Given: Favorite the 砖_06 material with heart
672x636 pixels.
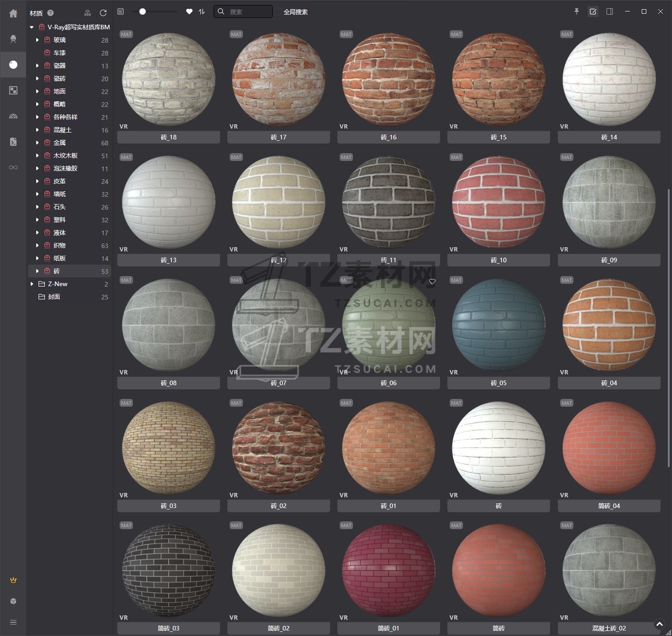Looking at the screenshot, I should point(432,282).
